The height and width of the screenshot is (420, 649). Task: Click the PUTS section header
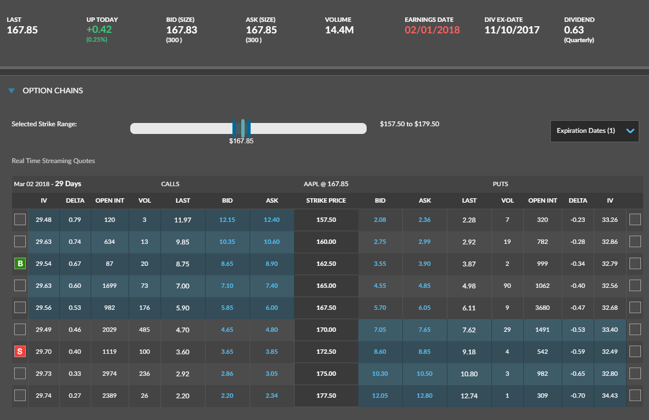pos(500,184)
